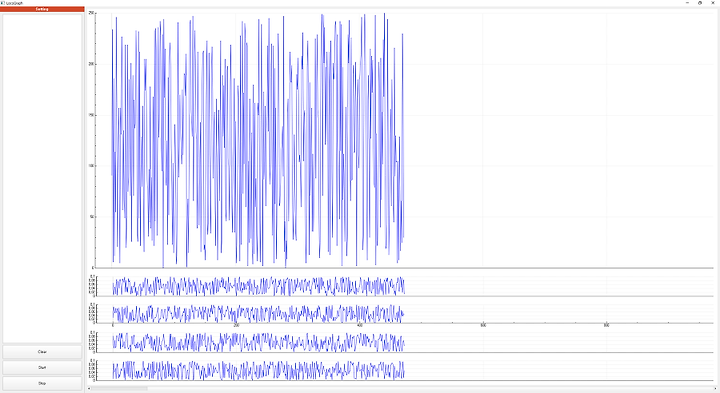Minimize the application window
The width and height of the screenshot is (720, 393).
click(x=687, y=3)
